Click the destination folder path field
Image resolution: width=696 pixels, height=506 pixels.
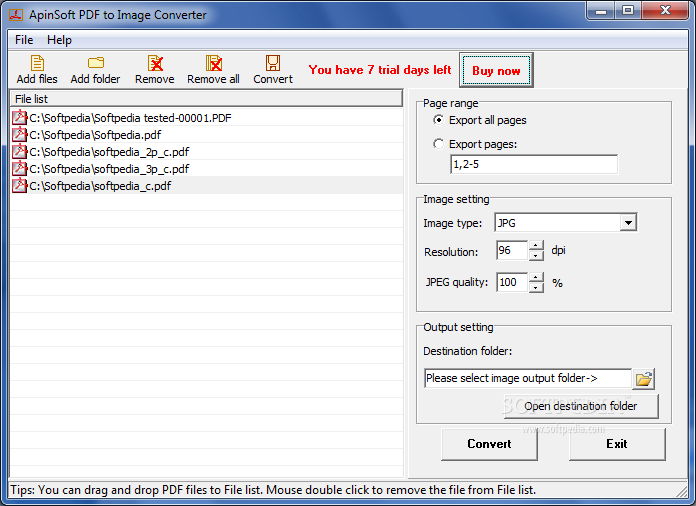527,378
